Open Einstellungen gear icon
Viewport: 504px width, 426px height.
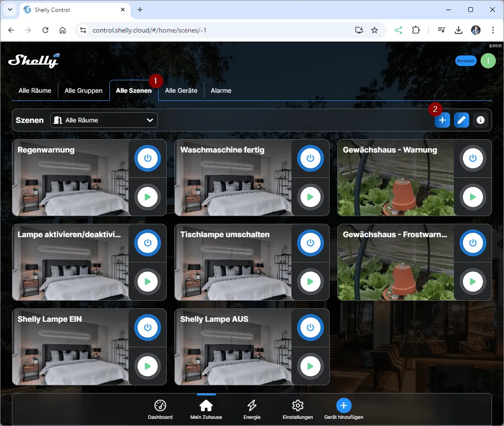[x=298, y=406]
